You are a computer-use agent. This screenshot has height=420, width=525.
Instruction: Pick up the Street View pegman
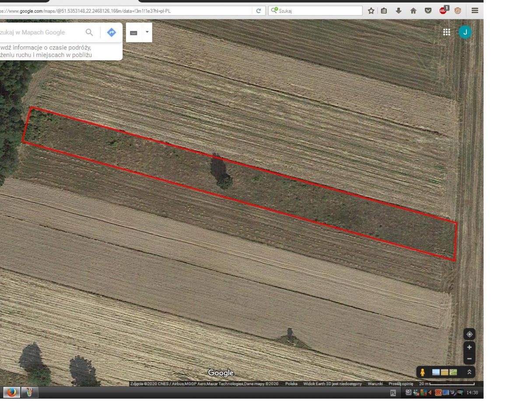coord(423,372)
